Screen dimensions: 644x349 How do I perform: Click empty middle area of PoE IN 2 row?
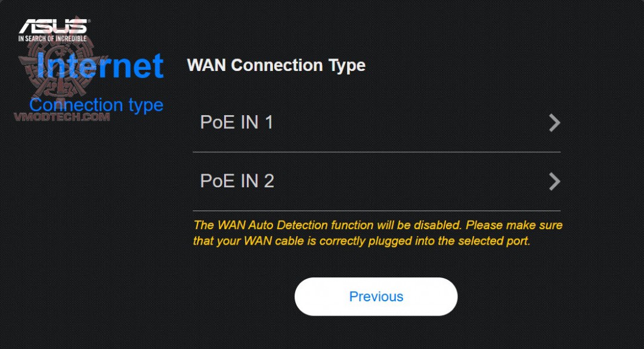405,181
